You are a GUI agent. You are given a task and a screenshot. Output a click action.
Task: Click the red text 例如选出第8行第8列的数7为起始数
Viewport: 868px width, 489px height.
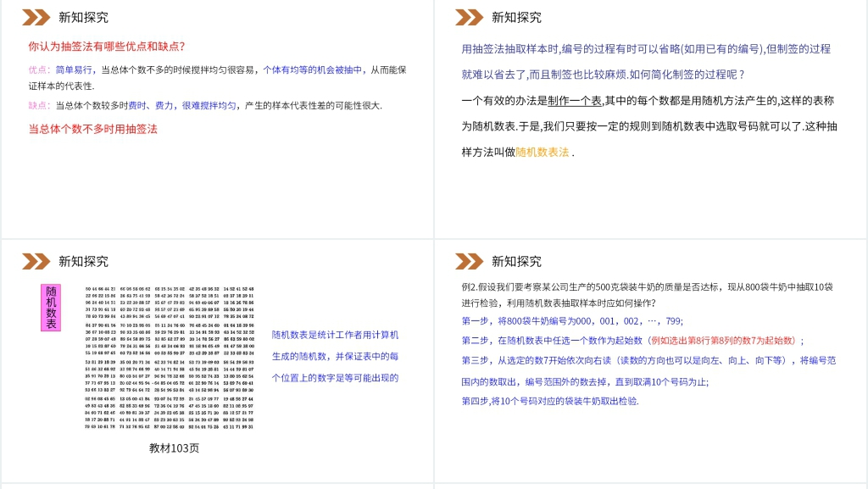click(x=723, y=340)
